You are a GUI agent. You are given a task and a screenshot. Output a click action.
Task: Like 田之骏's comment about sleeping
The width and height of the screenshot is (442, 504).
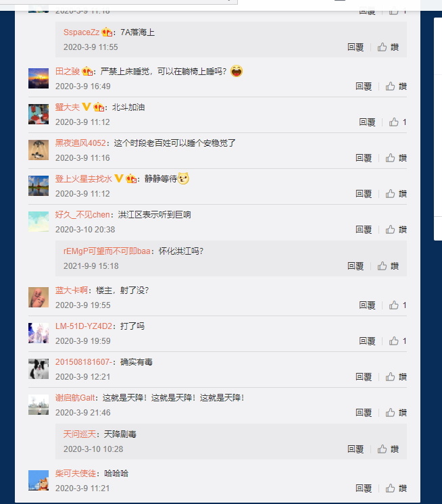point(396,86)
